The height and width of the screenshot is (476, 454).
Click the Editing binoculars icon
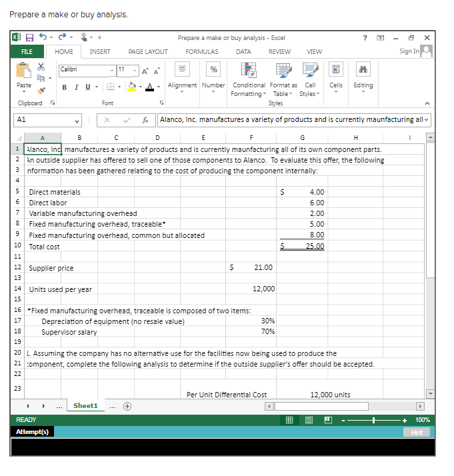pos(363,69)
